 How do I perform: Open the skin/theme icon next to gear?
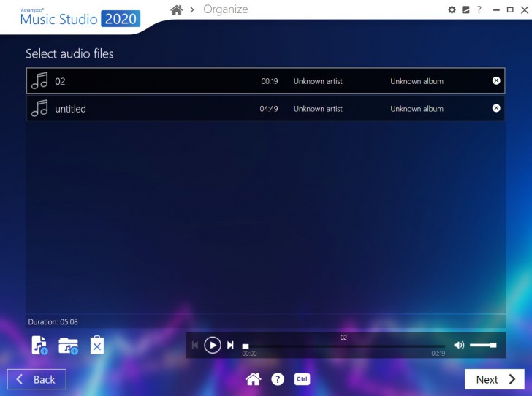465,9
